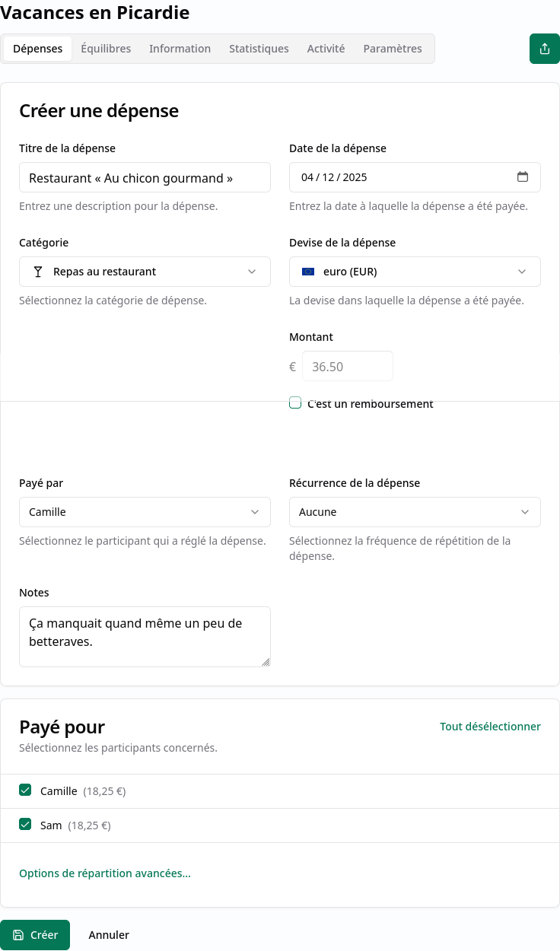Click the European Union flag icon
Image resolution: width=560 pixels, height=951 pixels.
coord(308,272)
